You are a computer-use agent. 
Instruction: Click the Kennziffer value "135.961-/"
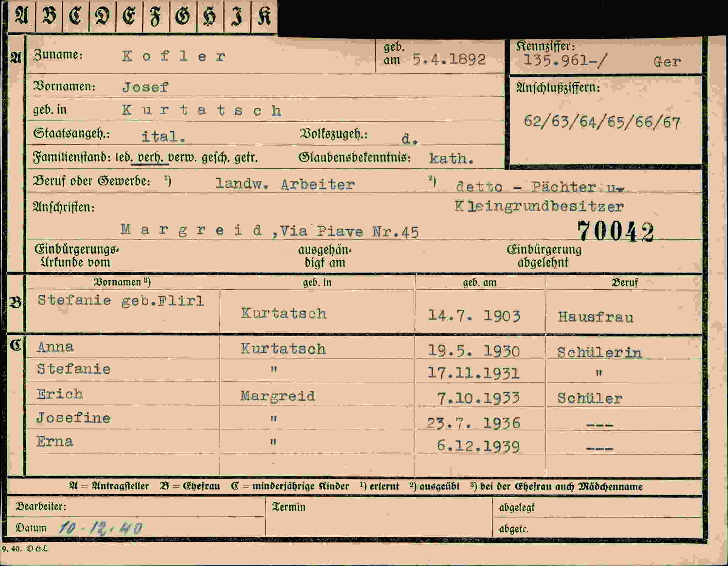click(565, 61)
